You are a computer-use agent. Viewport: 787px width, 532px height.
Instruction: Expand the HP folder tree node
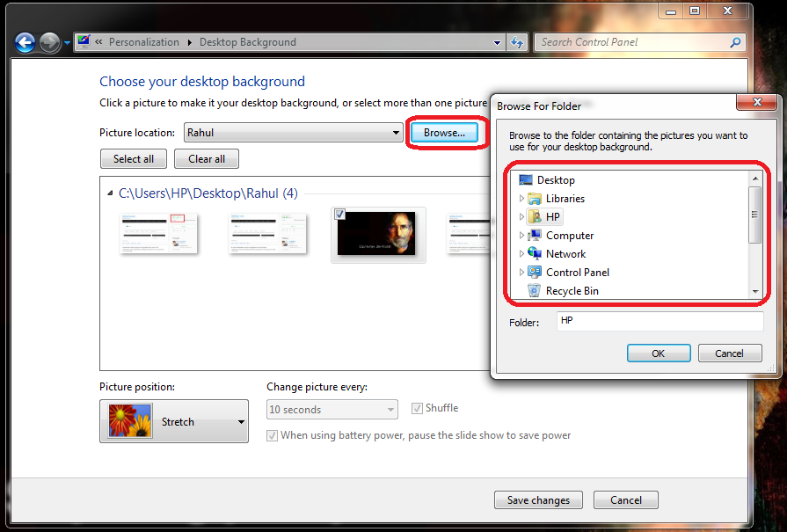(521, 217)
